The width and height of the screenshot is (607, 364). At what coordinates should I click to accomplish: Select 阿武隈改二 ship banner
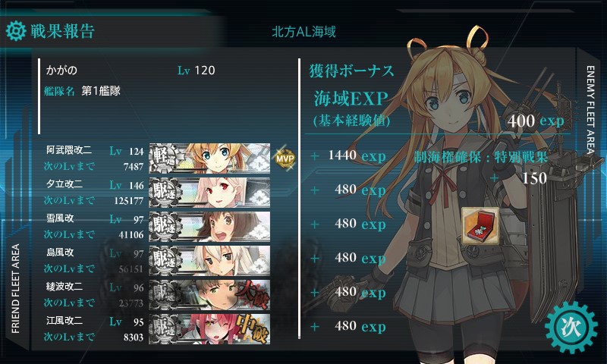point(209,158)
